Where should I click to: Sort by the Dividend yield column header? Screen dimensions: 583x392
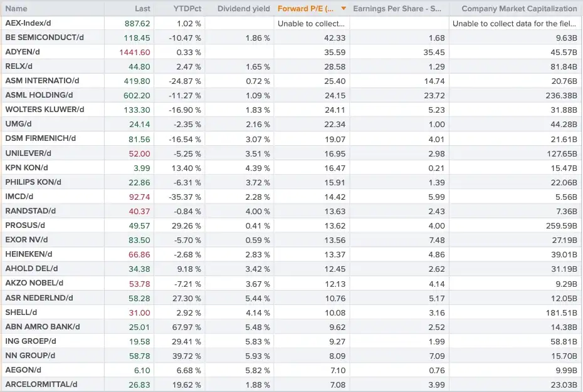coord(243,9)
